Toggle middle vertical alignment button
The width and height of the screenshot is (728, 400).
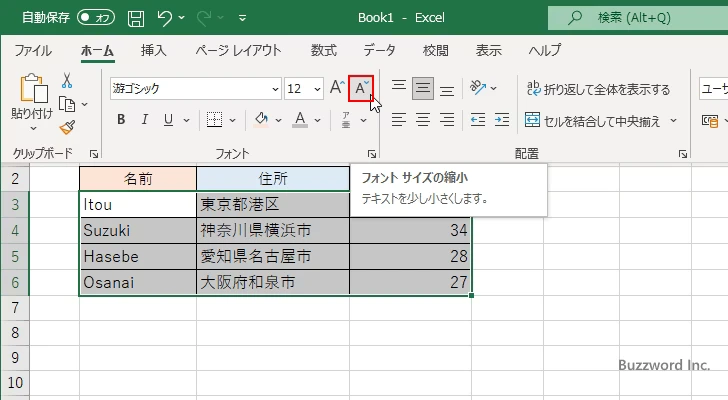(x=423, y=88)
